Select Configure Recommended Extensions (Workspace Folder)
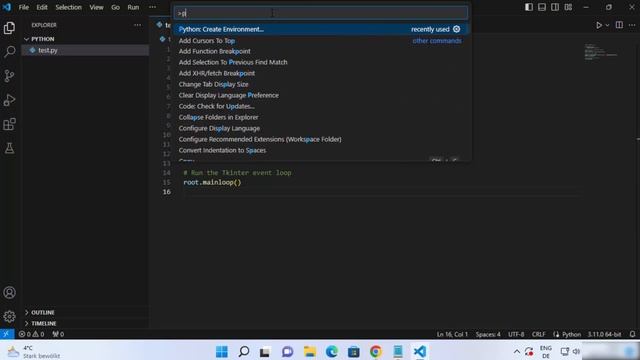The image size is (640, 360). pyautogui.click(x=321, y=140)
